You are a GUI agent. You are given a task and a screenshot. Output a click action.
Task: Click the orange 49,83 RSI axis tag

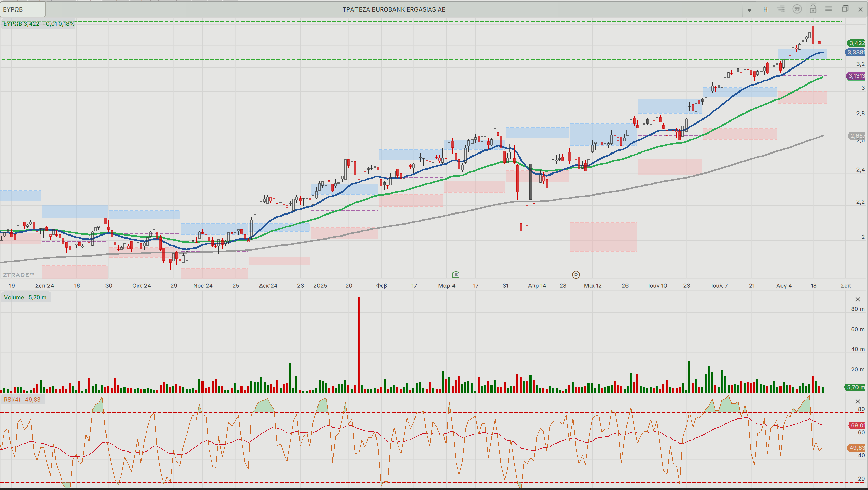(857, 448)
